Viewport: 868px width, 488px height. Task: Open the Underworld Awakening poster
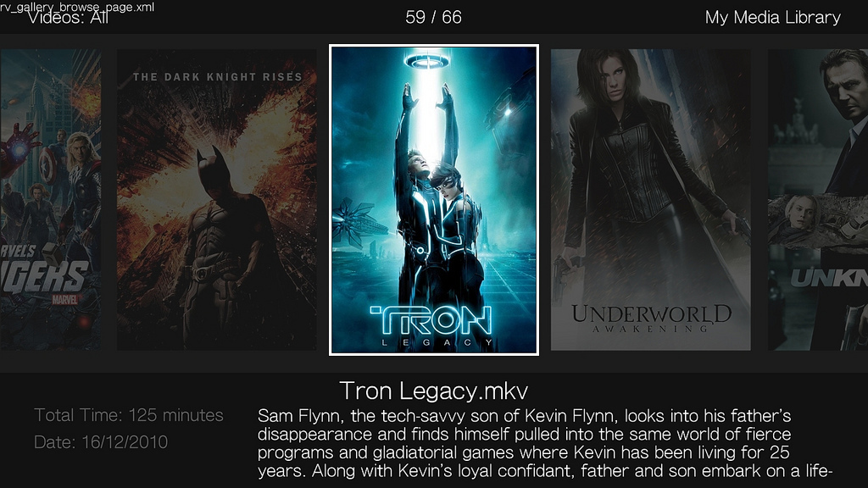point(650,200)
